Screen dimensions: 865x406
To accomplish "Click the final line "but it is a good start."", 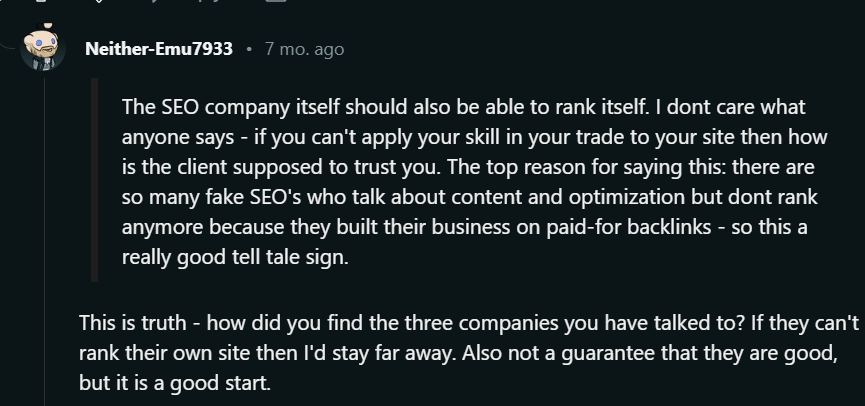I will 175,384.
